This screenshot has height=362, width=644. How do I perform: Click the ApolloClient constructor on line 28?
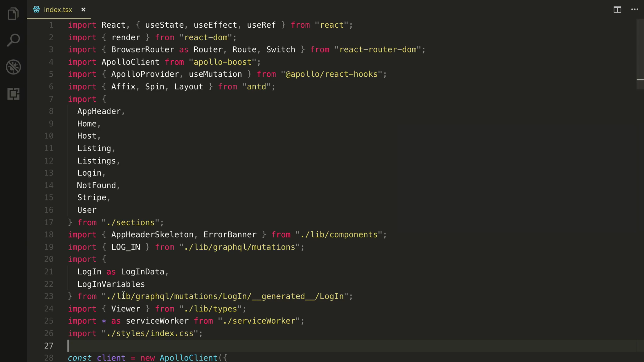tap(188, 358)
